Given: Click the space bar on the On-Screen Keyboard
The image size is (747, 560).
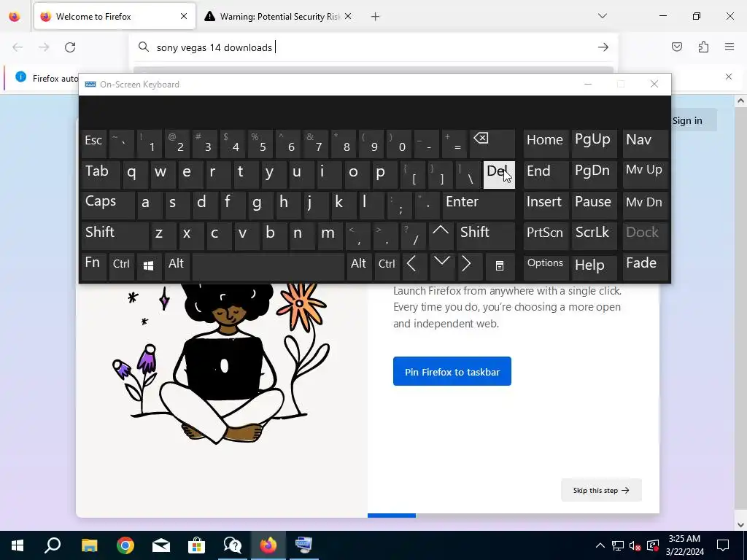Looking at the screenshot, I should point(268,266).
